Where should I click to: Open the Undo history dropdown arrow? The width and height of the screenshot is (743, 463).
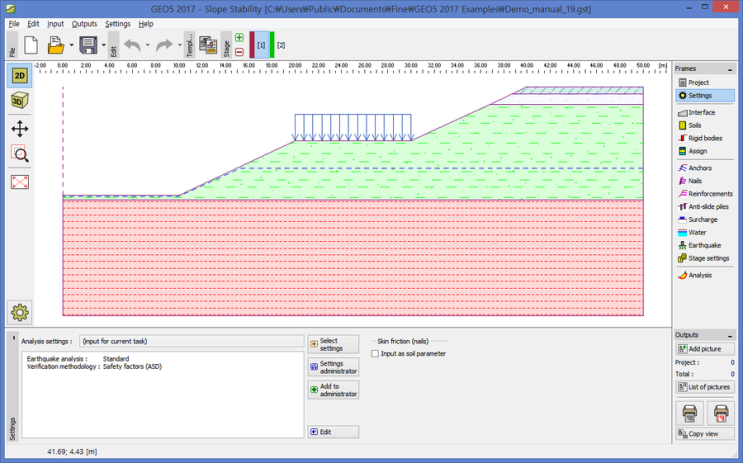click(x=148, y=45)
